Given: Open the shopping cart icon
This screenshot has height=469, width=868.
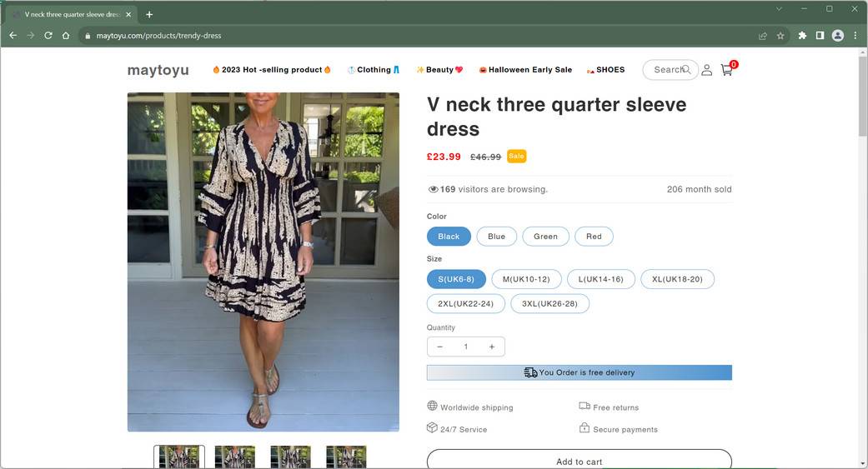Looking at the screenshot, I should point(726,70).
